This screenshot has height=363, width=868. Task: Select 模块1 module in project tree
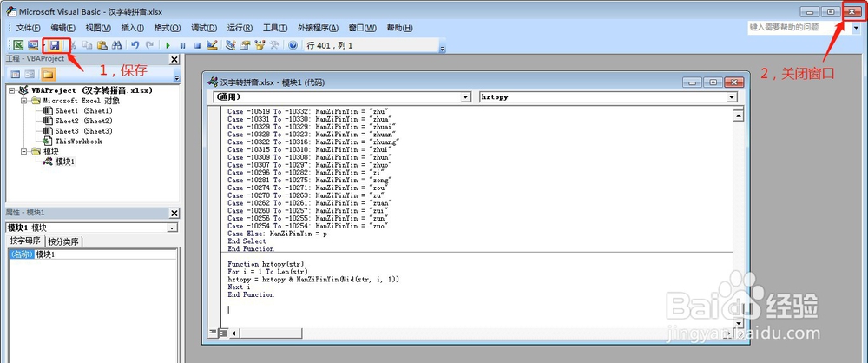tap(65, 162)
